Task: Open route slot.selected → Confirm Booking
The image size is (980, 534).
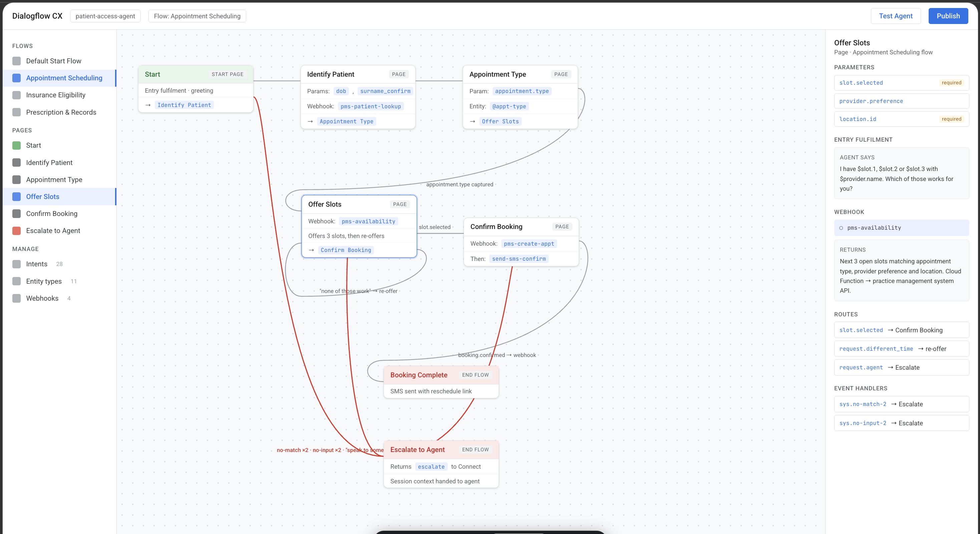Action: [x=901, y=330]
